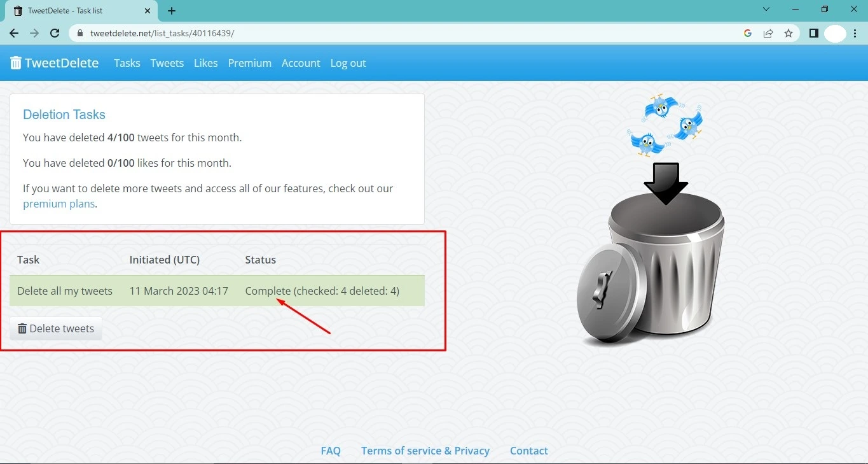The width and height of the screenshot is (868, 464).
Task: Reload the page with the refresh icon
Action: click(x=55, y=33)
